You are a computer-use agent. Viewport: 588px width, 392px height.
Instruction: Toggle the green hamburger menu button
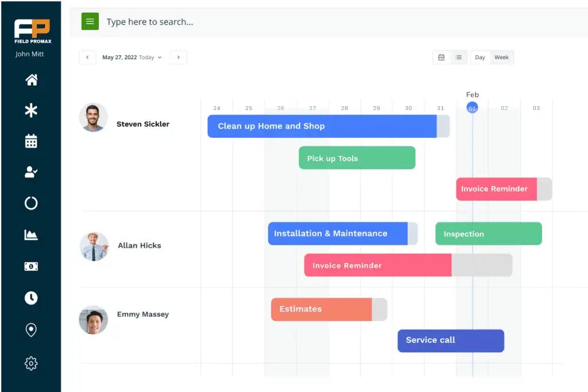90,21
